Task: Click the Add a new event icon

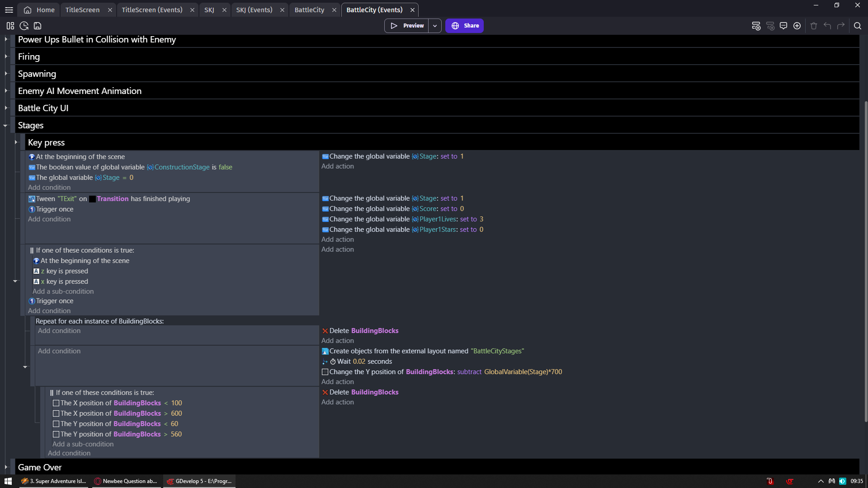Action: [756, 26]
